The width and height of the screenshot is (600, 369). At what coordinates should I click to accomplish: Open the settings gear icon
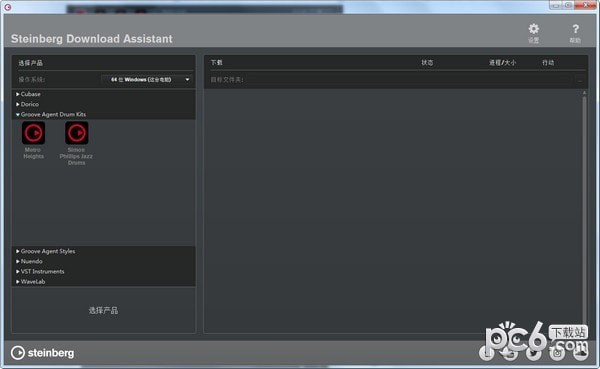click(x=533, y=29)
